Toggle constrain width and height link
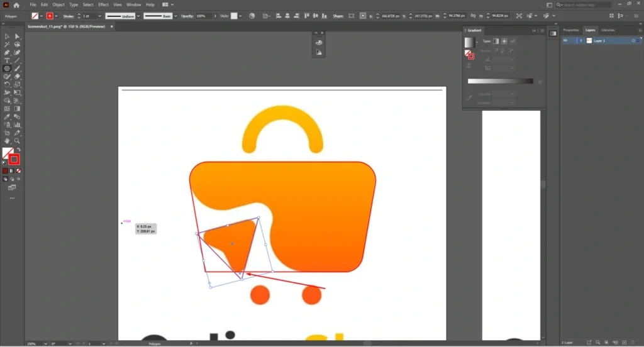The image size is (644, 347). coord(473,16)
